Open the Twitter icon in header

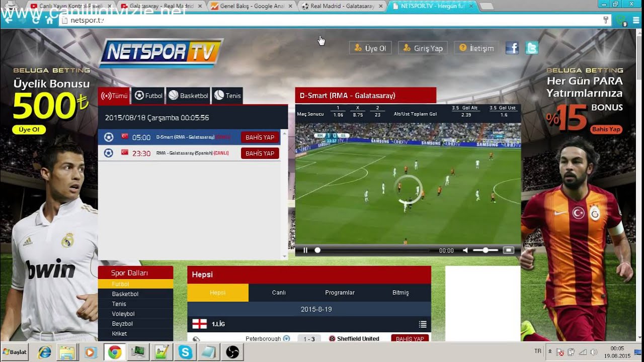532,48
